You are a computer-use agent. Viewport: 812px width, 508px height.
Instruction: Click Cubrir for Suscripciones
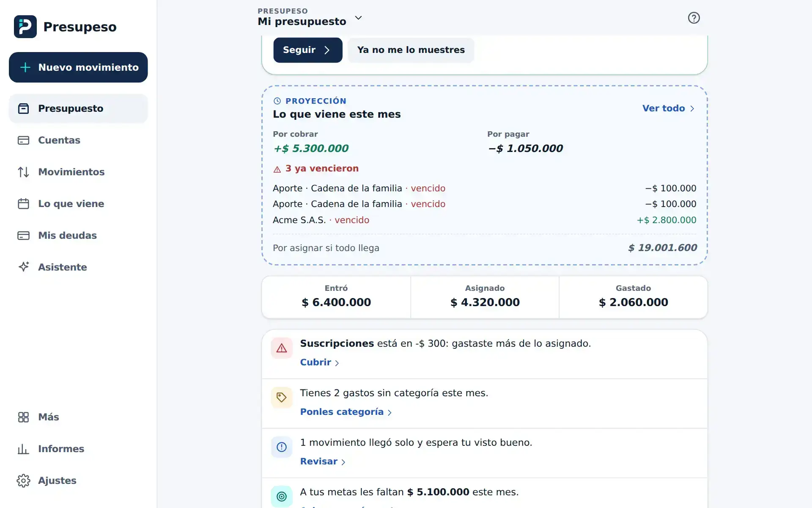click(x=320, y=362)
